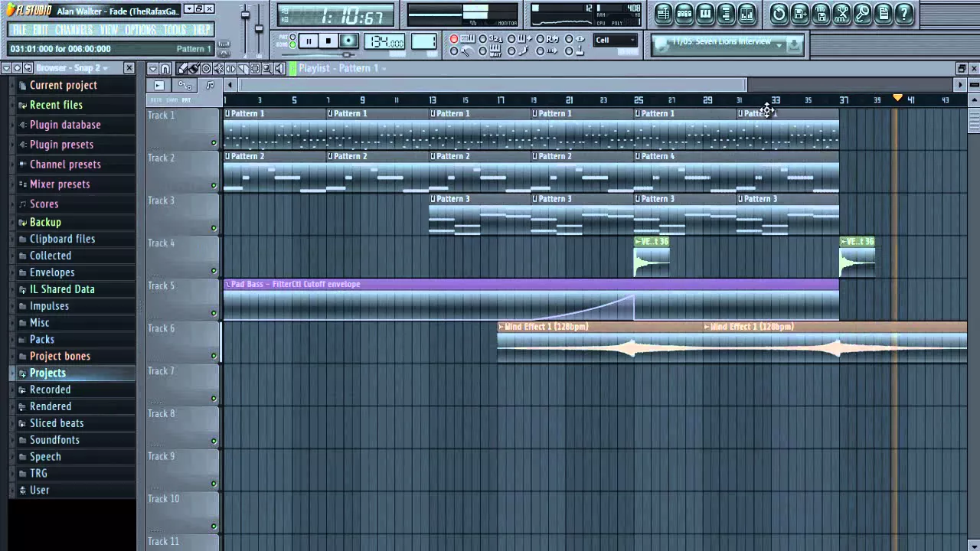Open the VIEW menu
Screen dimensions: 980x551
[x=109, y=30]
